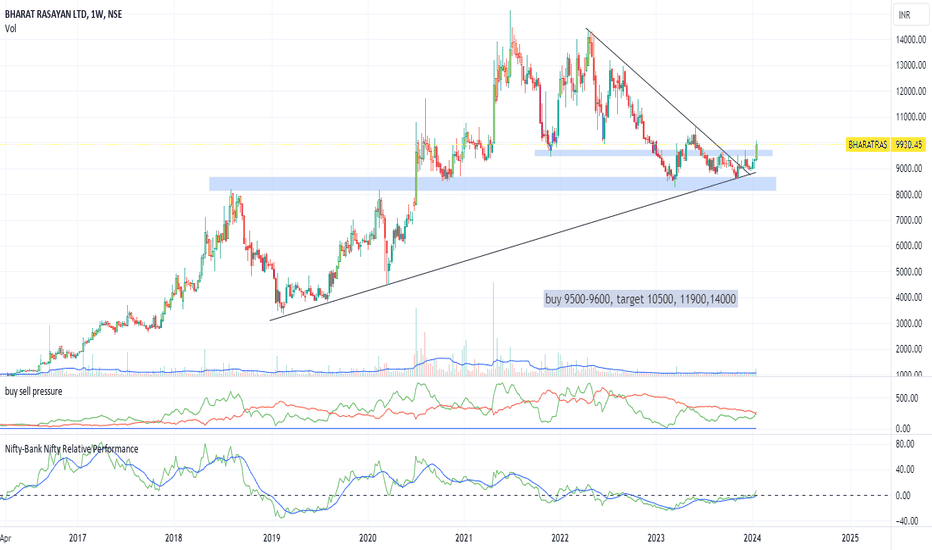Viewport: 932px width, 550px height.
Task: Click the 7000.00 price axis label
Action: [x=910, y=220]
